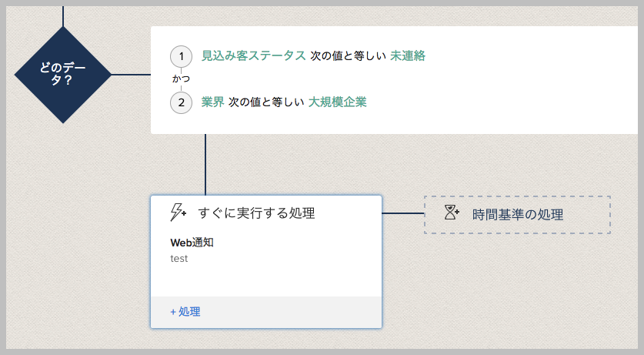This screenshot has height=355, width=644.
Task: Click the line joining diamond to criteria panel
Action: pyautogui.click(x=131, y=75)
